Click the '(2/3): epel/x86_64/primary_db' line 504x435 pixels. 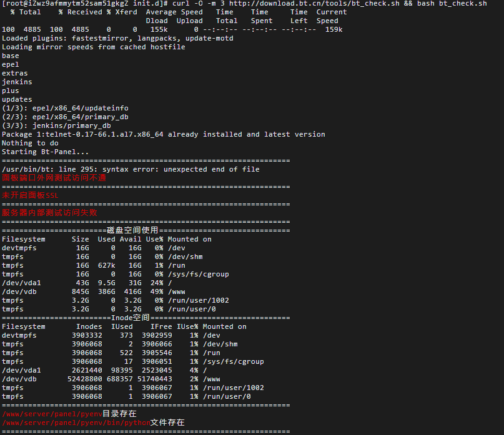[65, 117]
